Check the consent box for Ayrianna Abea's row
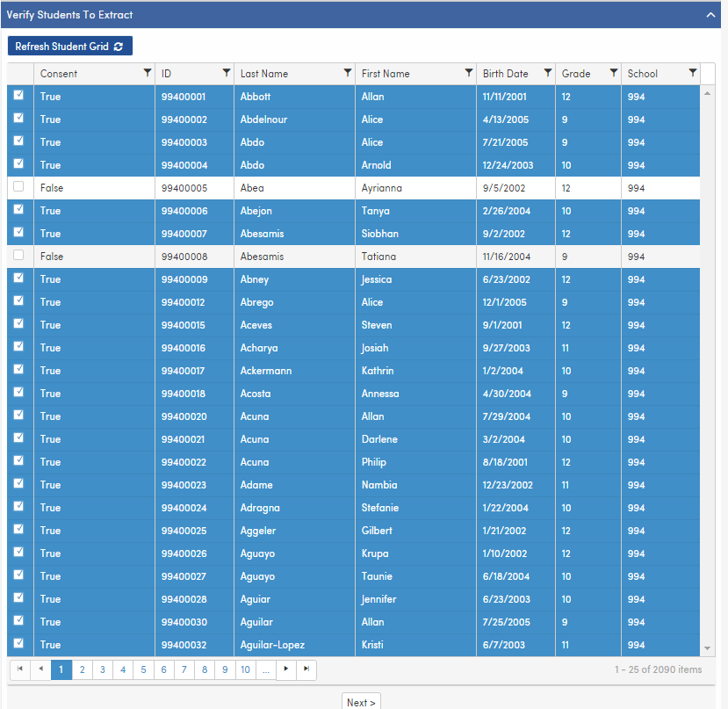Viewport: 728px width, 709px height. [x=19, y=188]
